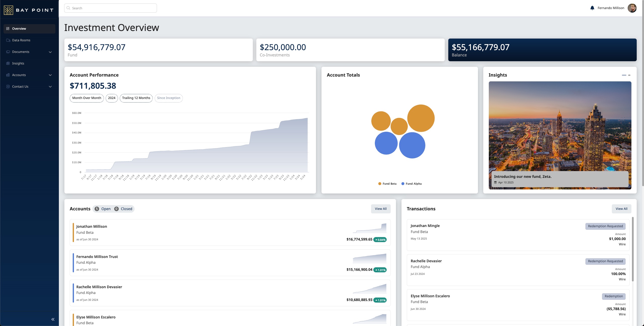This screenshot has width=644, height=326.
Task: Click the largest orange Fund Beta bubble
Action: coord(421,118)
